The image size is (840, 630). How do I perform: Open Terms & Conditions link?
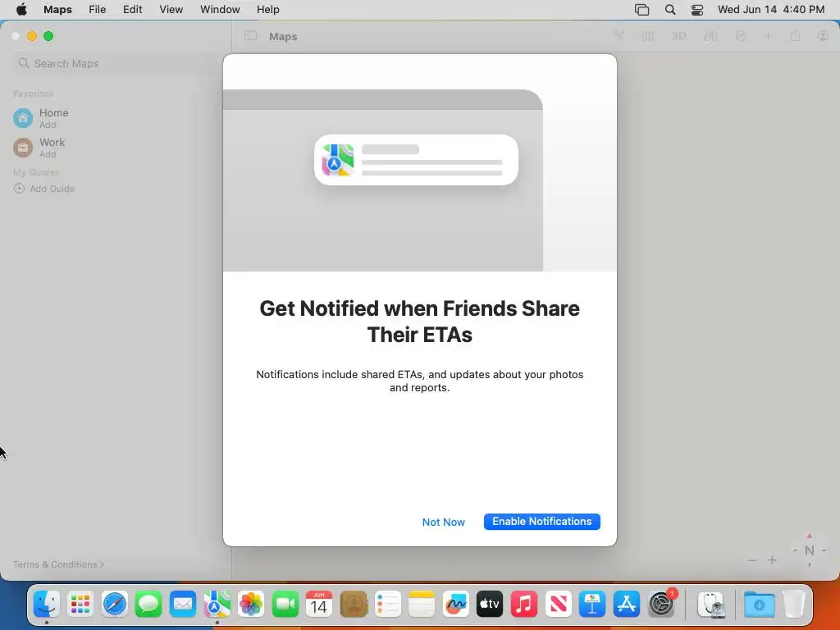coord(58,564)
